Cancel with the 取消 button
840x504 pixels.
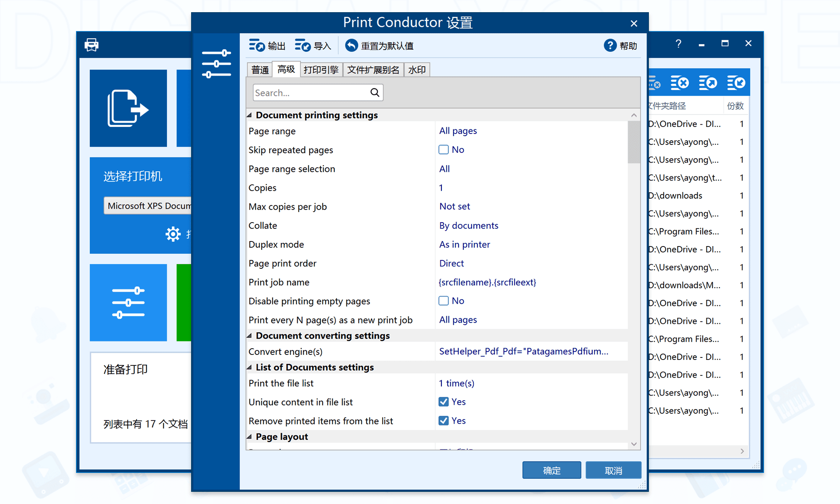tap(613, 470)
